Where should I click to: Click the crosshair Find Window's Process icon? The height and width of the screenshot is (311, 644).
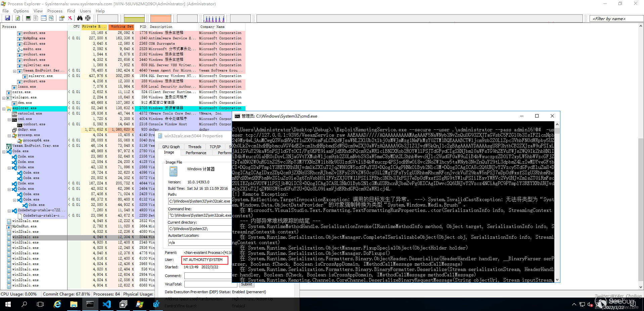coord(88,18)
